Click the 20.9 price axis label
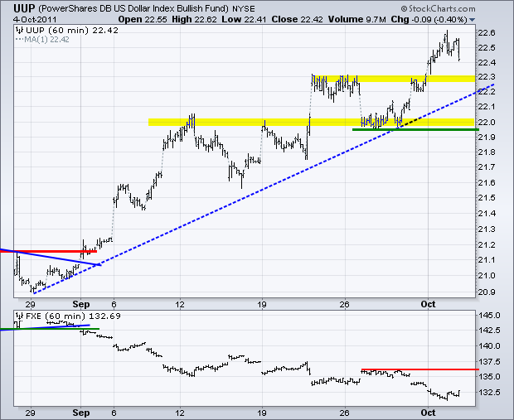Screen dimensions: 514x420 (x=487, y=292)
